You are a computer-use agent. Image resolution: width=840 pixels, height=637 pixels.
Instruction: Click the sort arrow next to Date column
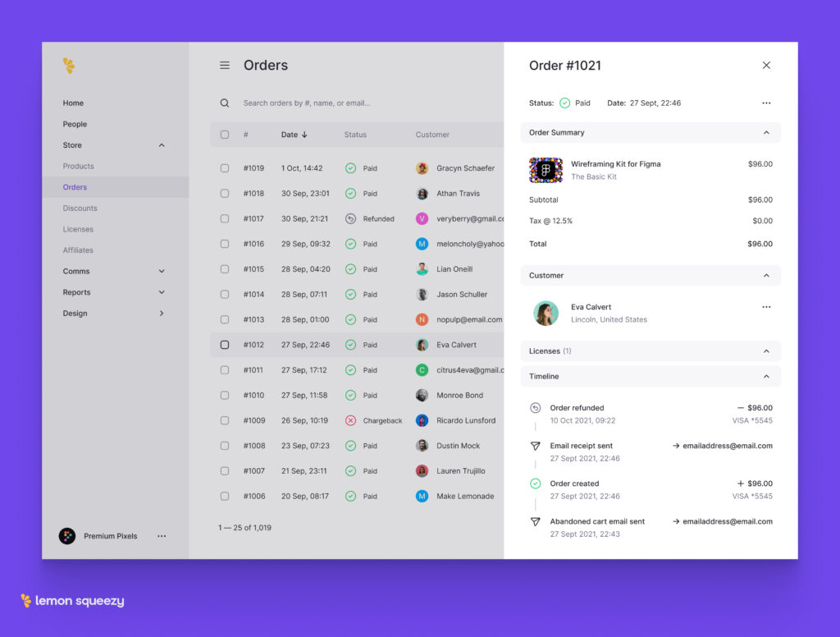point(304,135)
